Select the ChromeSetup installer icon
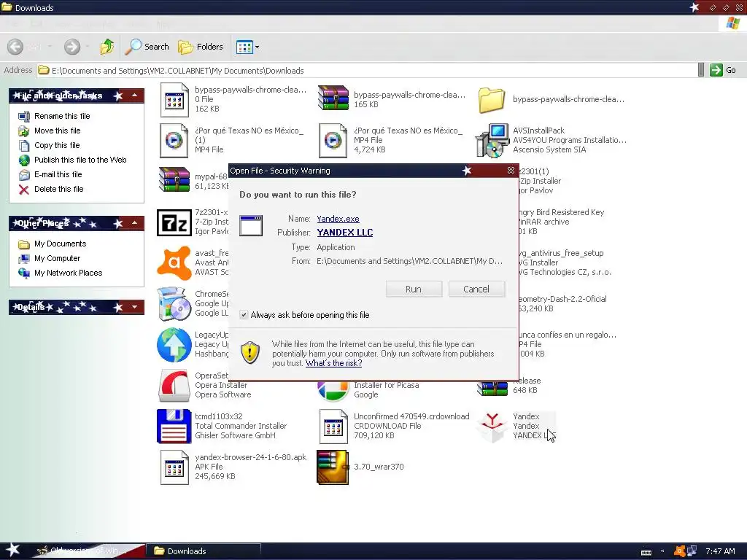Image resolution: width=747 pixels, height=560 pixels. click(174, 303)
